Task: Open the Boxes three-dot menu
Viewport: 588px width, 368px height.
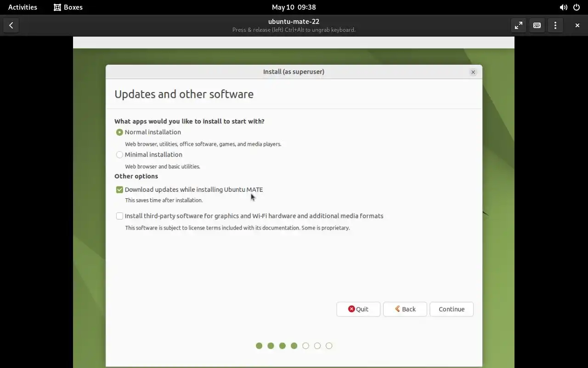Action: 555,25
